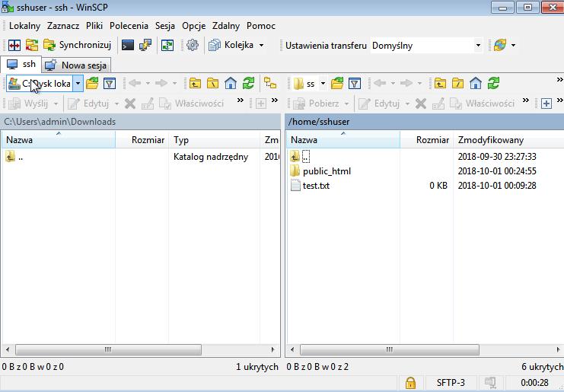The image size is (564, 392).
Task: Select the public_html folder
Action: click(x=327, y=171)
